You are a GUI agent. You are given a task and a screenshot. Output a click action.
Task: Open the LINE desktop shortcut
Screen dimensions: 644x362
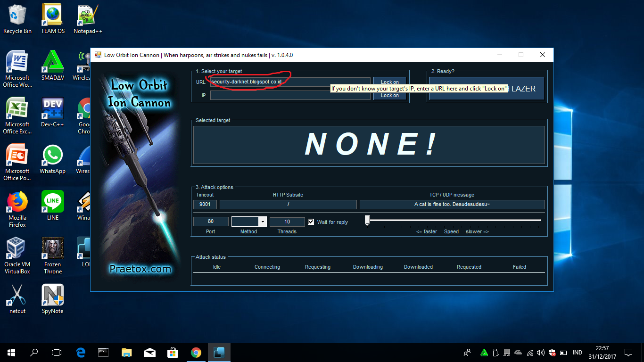click(x=53, y=206)
